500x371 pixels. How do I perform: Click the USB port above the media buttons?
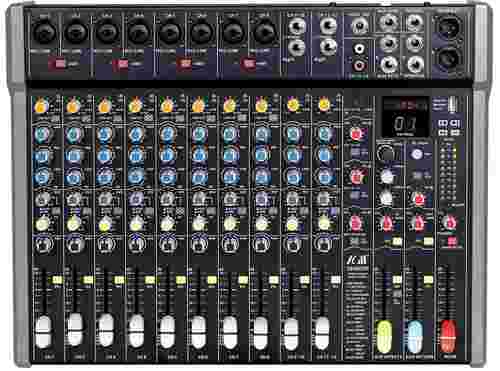click(x=452, y=105)
